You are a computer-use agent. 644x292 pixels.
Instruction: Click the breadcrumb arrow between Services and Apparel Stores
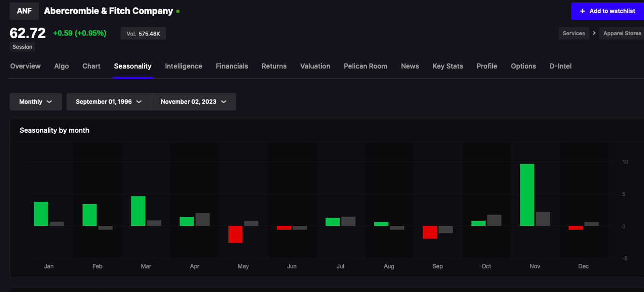(594, 33)
